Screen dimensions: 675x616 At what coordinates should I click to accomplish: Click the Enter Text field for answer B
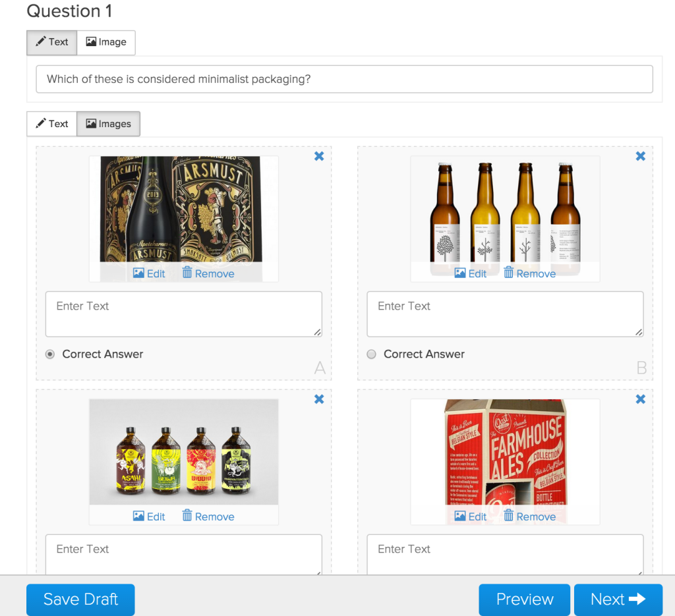click(506, 314)
